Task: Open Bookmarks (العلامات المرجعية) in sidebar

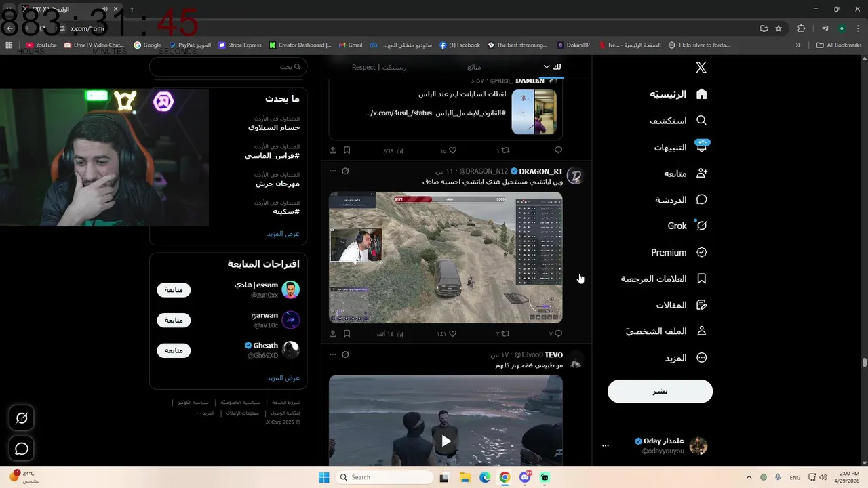Action: [x=664, y=279]
